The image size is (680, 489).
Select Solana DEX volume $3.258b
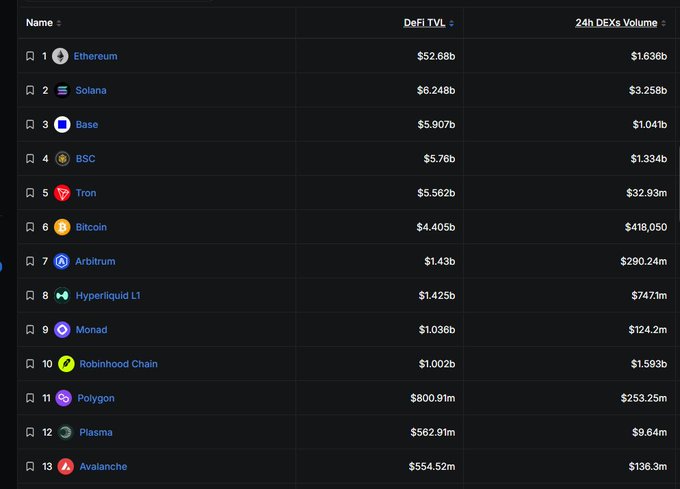[x=648, y=90]
